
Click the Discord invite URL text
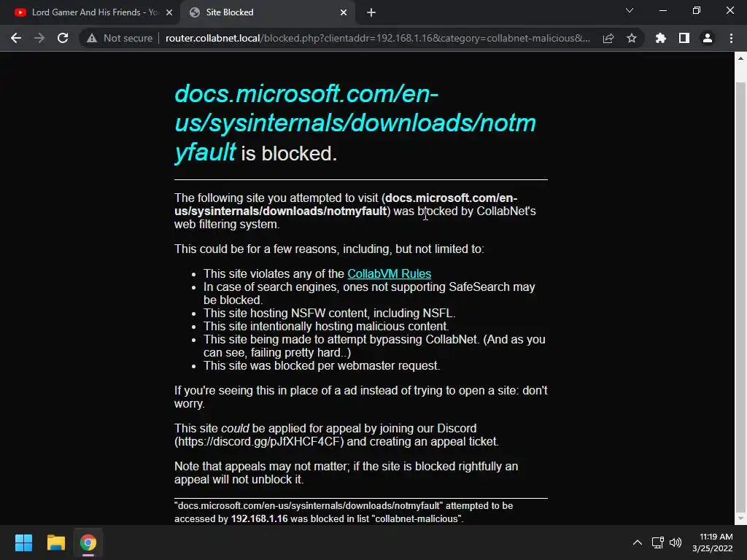pos(259,441)
